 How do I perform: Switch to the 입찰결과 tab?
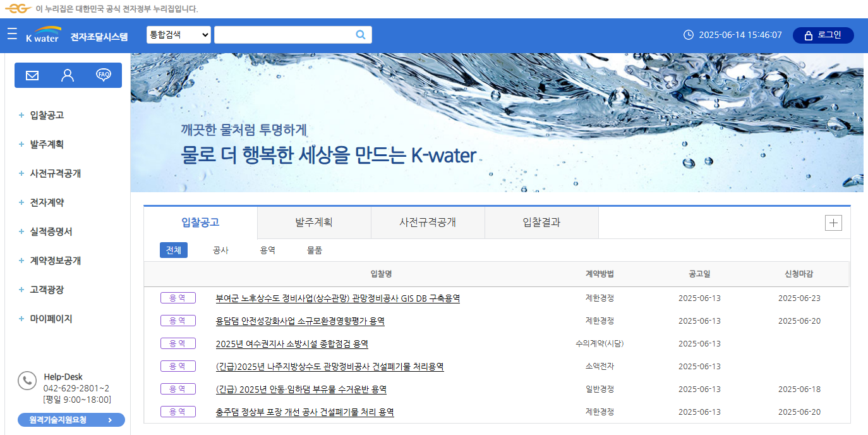(x=541, y=223)
